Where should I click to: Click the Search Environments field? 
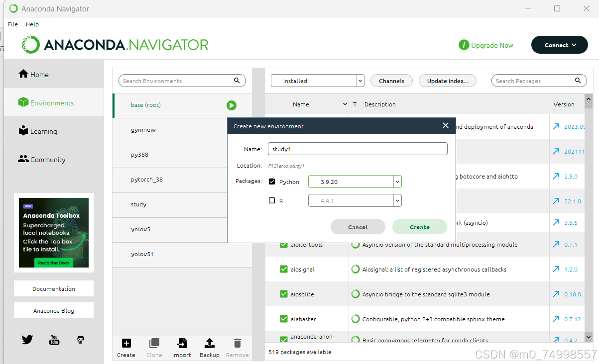pos(182,81)
